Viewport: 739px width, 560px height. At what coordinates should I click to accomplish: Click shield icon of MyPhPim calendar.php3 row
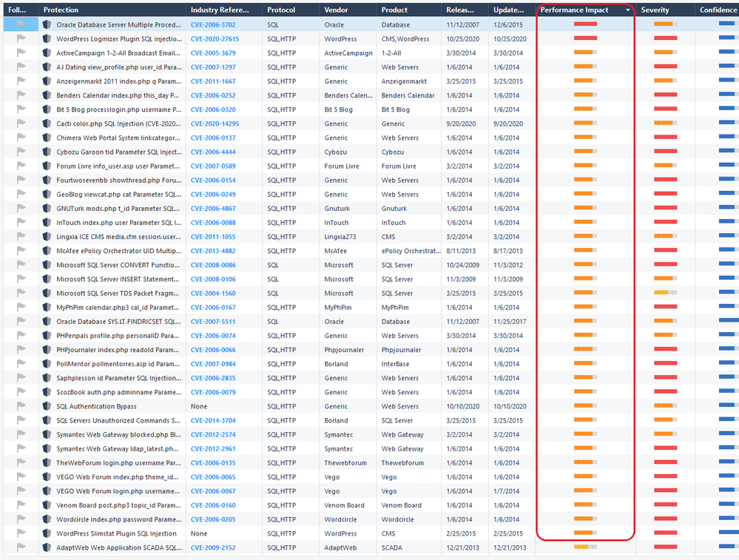click(x=47, y=307)
